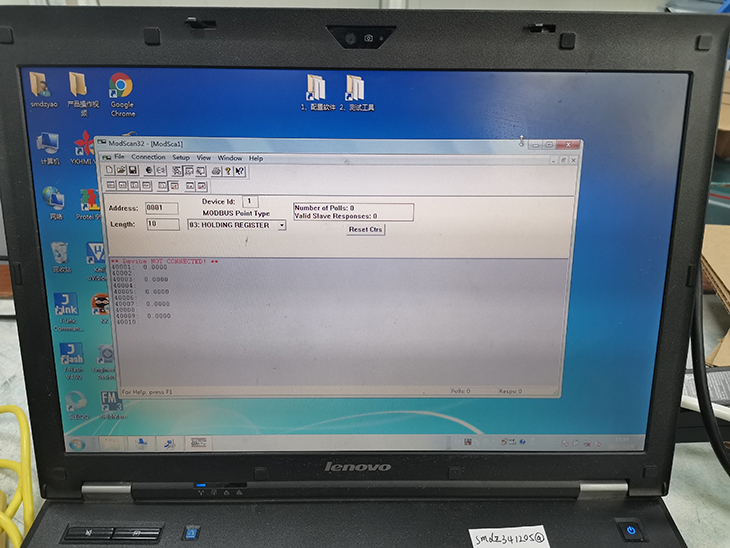This screenshot has width=730, height=548.
Task: Click the Windows Start button
Action: (75, 444)
